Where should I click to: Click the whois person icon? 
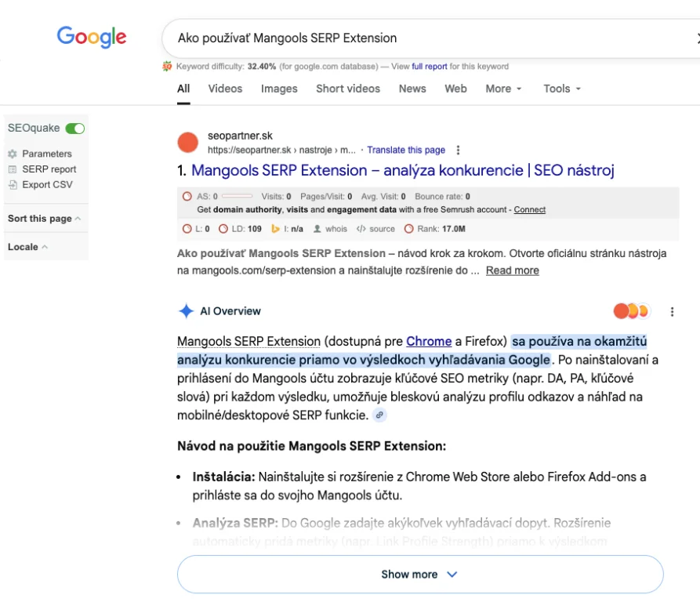click(x=317, y=229)
